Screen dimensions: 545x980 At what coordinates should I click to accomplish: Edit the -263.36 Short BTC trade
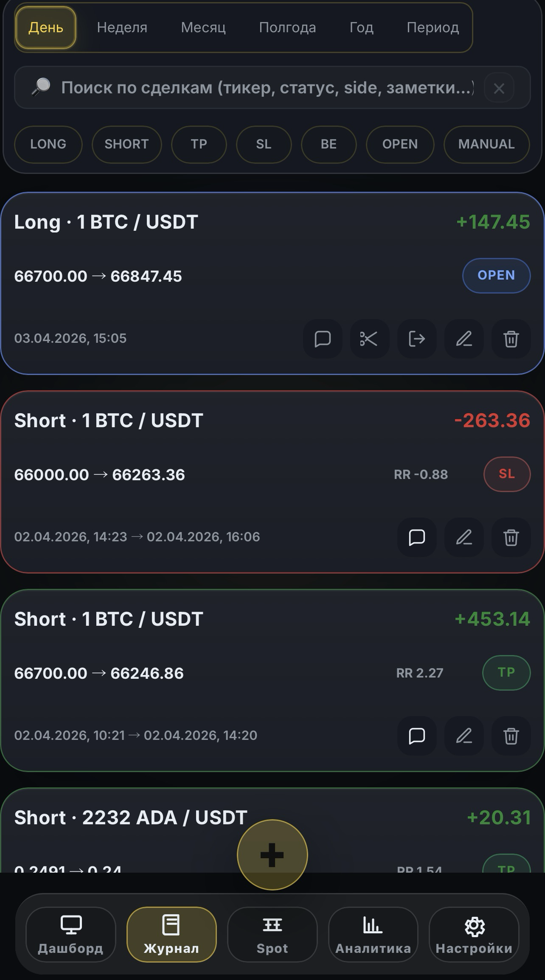[x=464, y=537]
